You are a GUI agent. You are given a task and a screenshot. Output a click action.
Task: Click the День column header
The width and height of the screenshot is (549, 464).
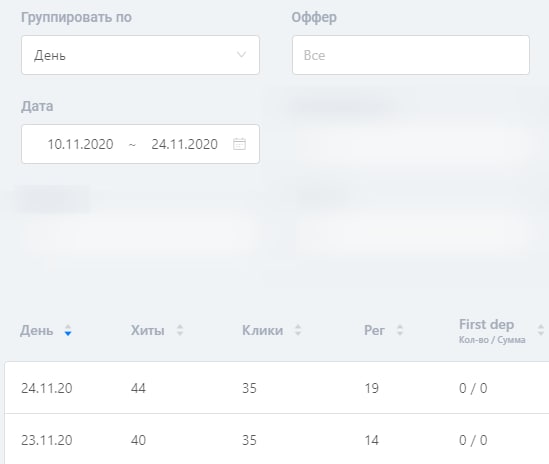37,330
